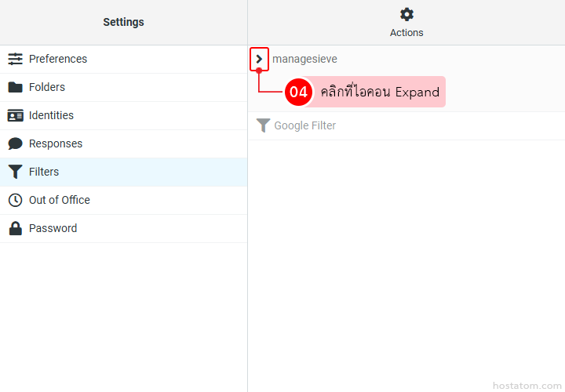565x392 pixels.
Task: Click the Folders folder icon
Action: [x=15, y=87]
